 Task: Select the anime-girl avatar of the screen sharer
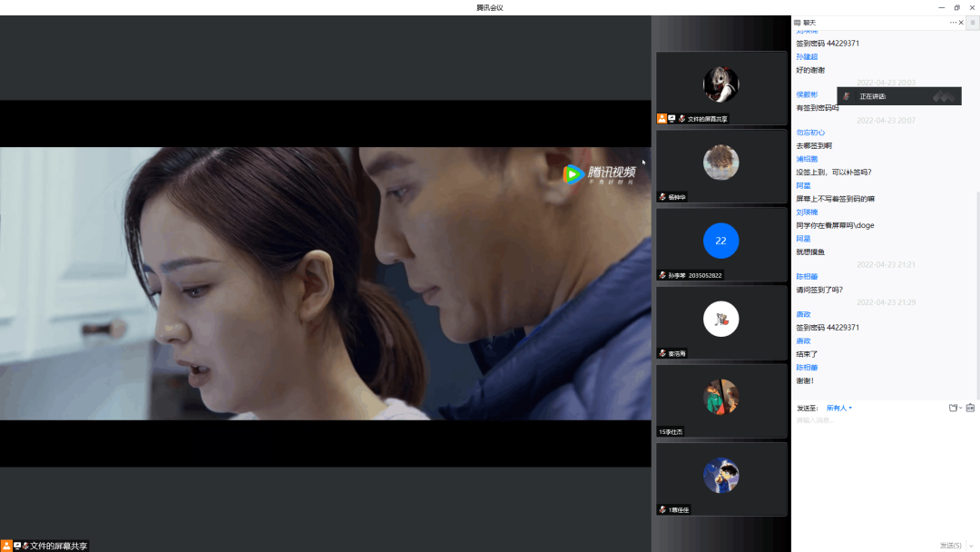[720, 84]
